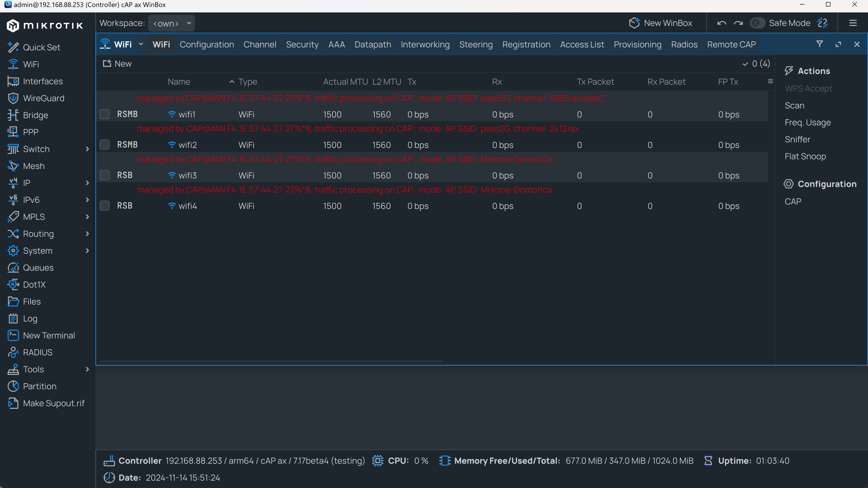Open the Workspace dropdown

tap(171, 23)
